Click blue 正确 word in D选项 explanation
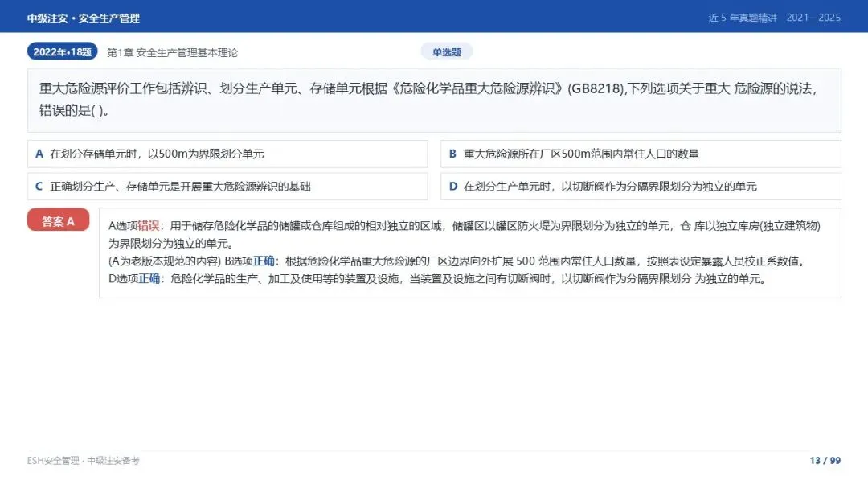The width and height of the screenshot is (868, 489). point(149,279)
